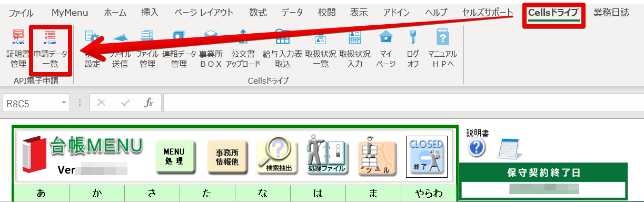Open 取扱状況入力 icon
644x202 pixels.
(355, 49)
